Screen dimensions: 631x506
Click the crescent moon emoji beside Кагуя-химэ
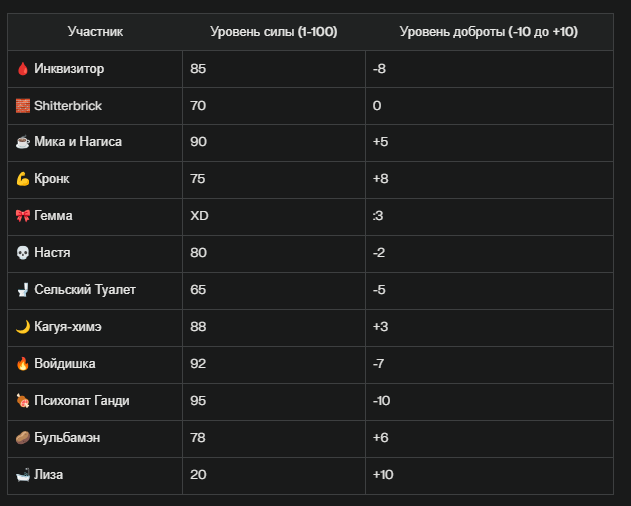[23, 326]
